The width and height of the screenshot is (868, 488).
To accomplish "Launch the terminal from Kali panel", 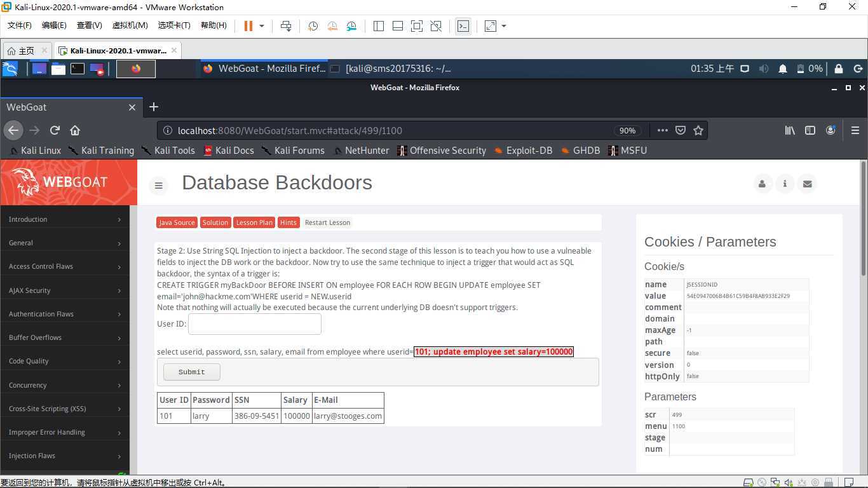I will 78,69.
